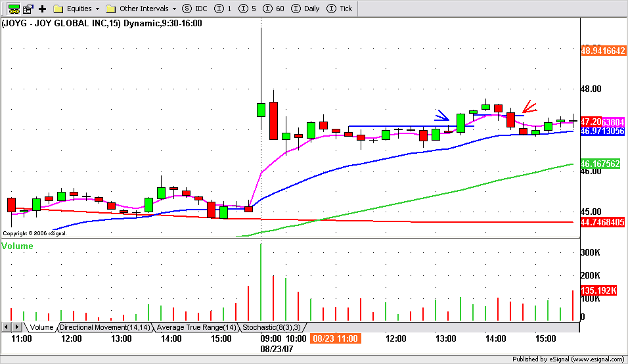Click the 300K volume axis label

click(591, 252)
